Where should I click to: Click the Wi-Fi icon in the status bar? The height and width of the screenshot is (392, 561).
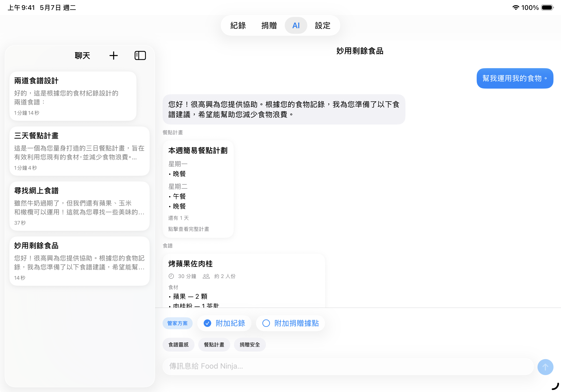516,8
